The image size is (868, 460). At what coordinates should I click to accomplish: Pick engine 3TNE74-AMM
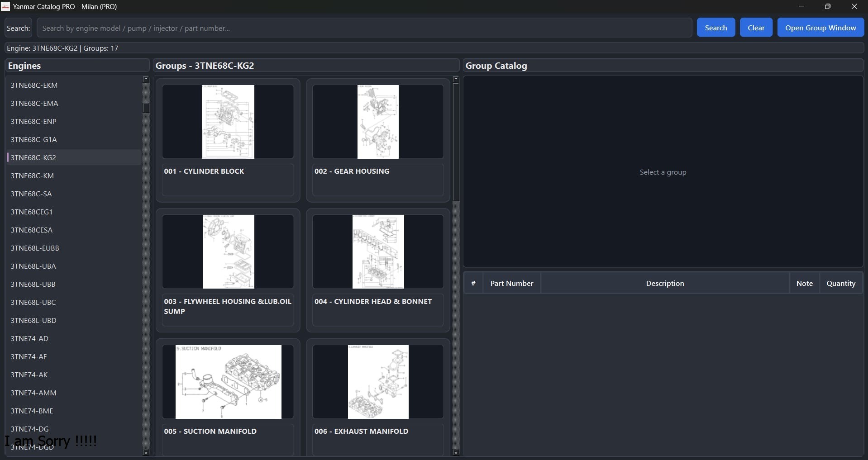pos(74,393)
